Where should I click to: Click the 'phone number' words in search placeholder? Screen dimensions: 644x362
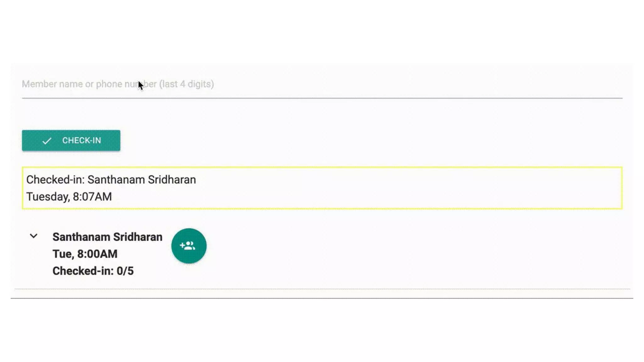click(126, 84)
